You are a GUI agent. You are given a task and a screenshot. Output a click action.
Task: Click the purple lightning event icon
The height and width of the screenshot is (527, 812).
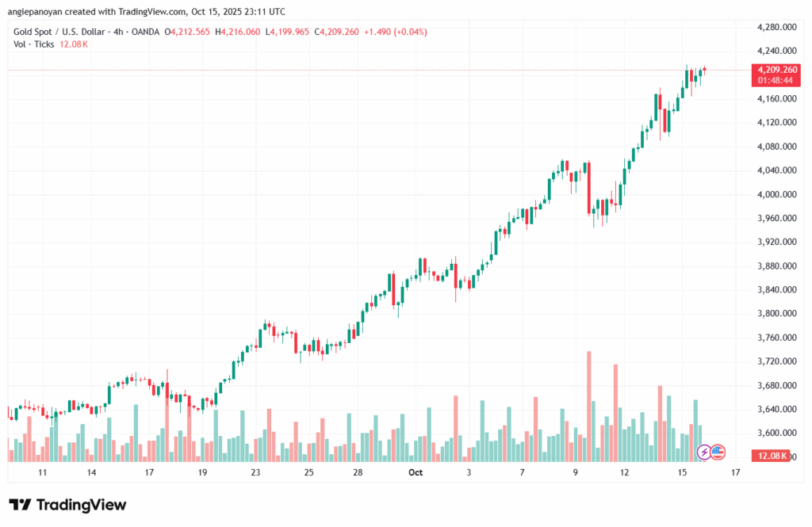704,452
